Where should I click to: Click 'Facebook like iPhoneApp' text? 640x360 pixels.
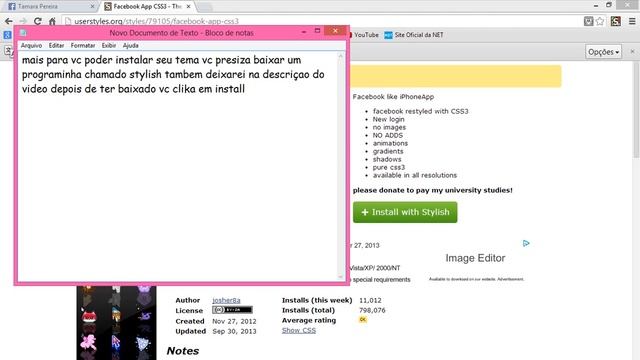[393, 97]
